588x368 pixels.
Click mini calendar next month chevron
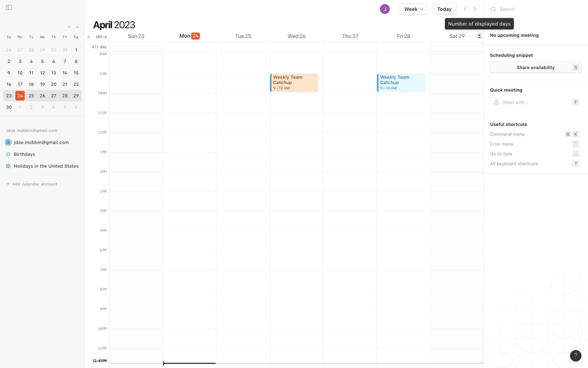click(77, 27)
